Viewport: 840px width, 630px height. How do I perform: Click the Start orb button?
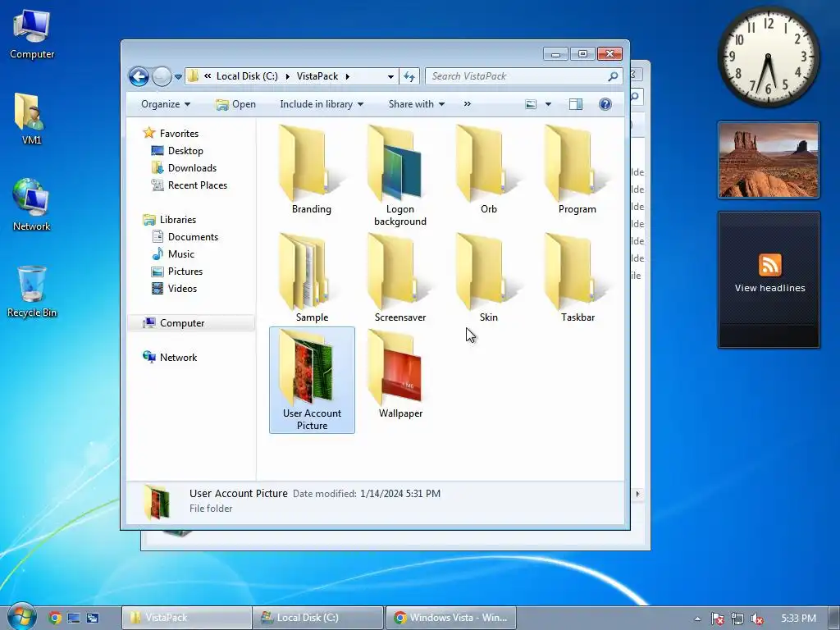tap(21, 617)
